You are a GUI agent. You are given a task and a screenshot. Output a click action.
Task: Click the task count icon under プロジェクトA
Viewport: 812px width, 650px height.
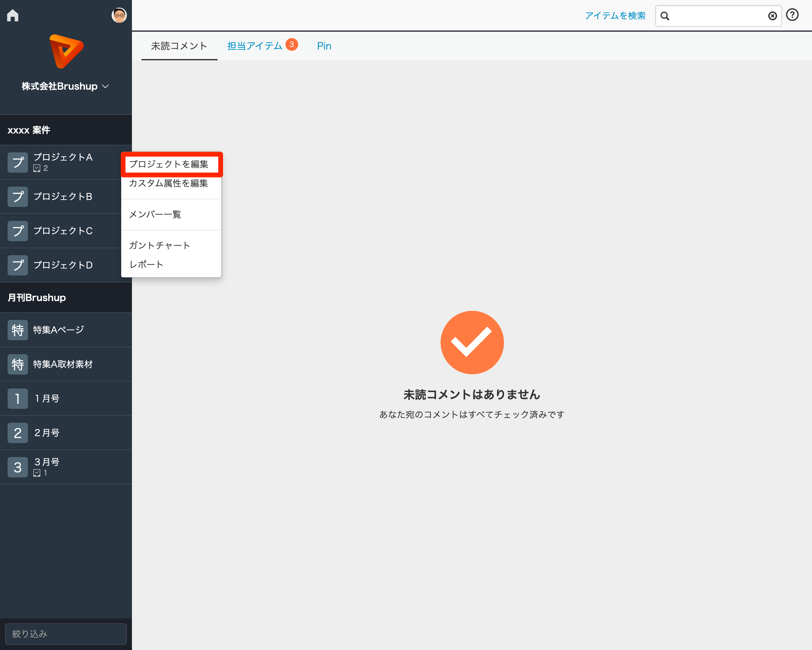click(x=36, y=169)
